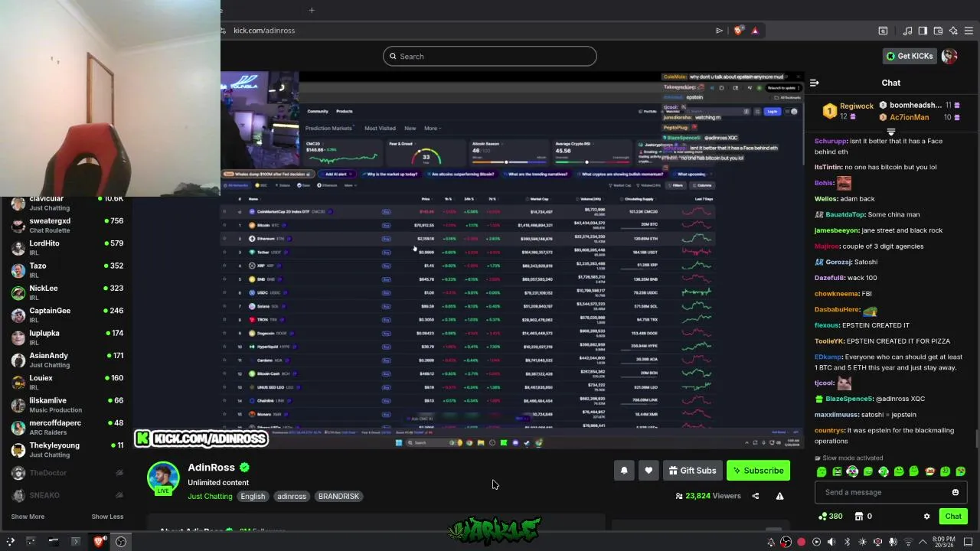Open chat settings gear icon
Image resolution: width=980 pixels, height=551 pixels.
(x=926, y=517)
